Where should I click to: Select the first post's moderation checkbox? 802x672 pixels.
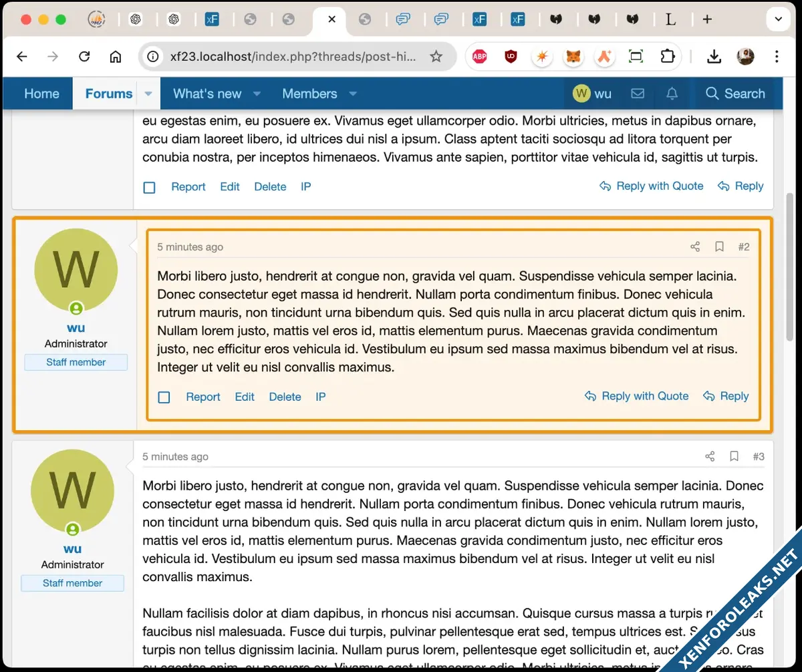149,188
